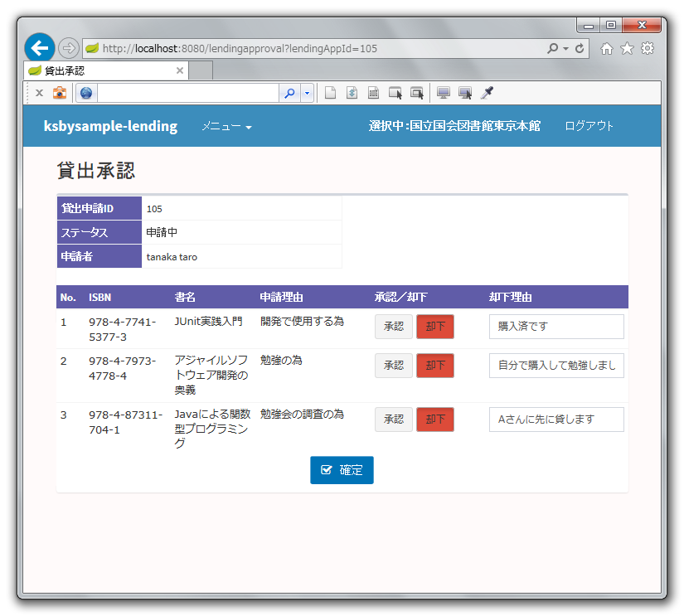This screenshot has width=684, height=616.
Task: Maximize the browser window
Action: [x=611, y=26]
